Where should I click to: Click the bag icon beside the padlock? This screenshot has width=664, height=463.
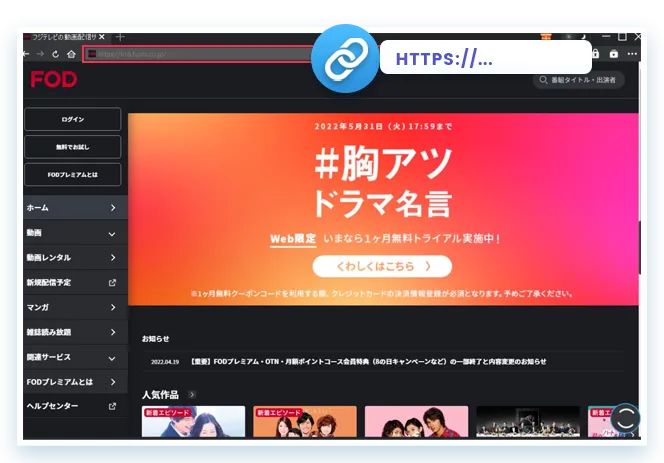pos(614,54)
